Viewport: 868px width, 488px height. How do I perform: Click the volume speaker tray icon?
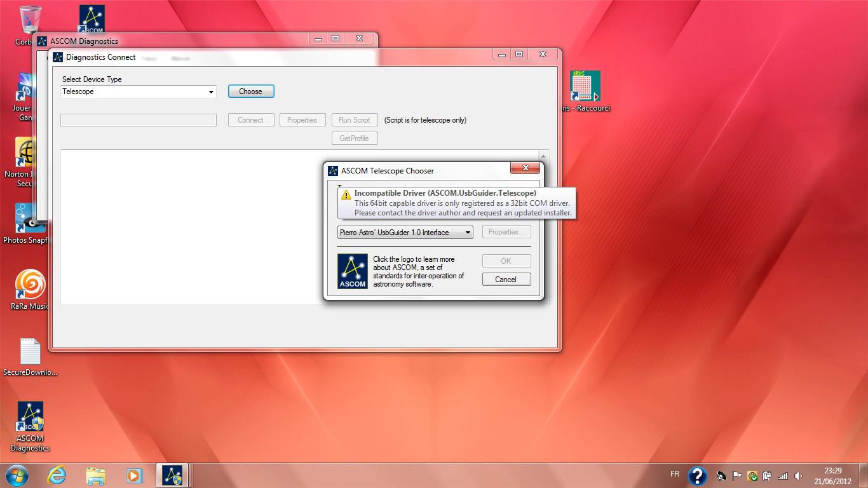click(799, 475)
